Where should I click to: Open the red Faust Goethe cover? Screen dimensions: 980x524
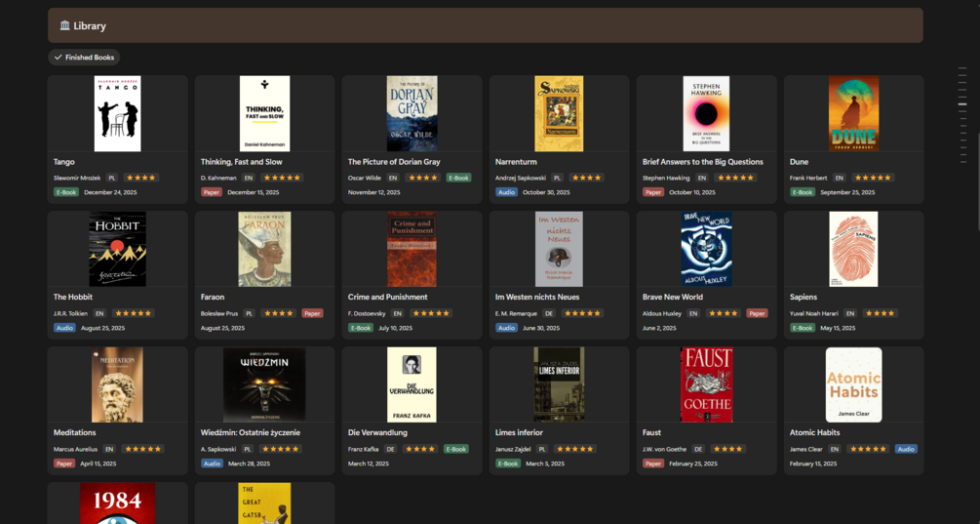click(x=706, y=384)
